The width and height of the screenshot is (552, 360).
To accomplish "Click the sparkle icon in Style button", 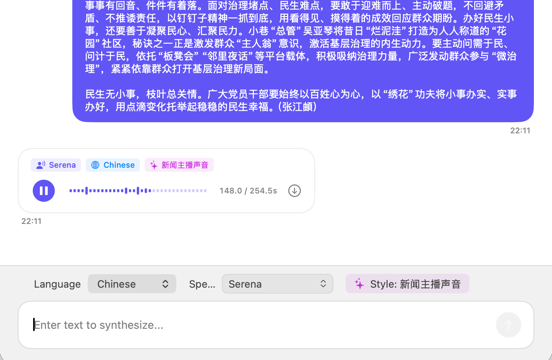I will 359,284.
